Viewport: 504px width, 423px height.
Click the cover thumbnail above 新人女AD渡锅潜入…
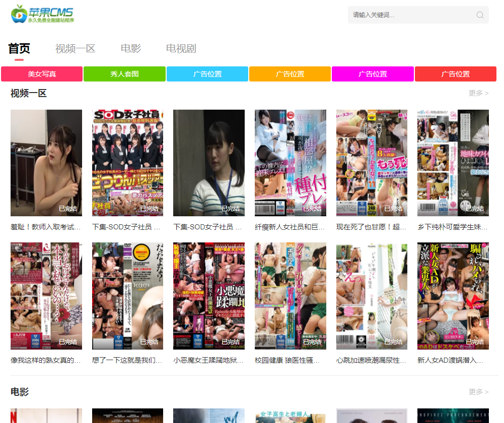click(453, 296)
